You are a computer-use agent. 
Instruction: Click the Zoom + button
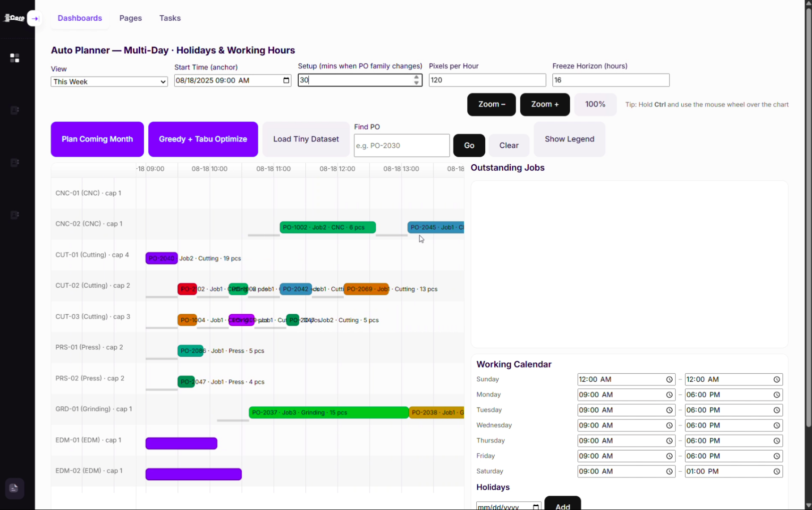pos(544,104)
